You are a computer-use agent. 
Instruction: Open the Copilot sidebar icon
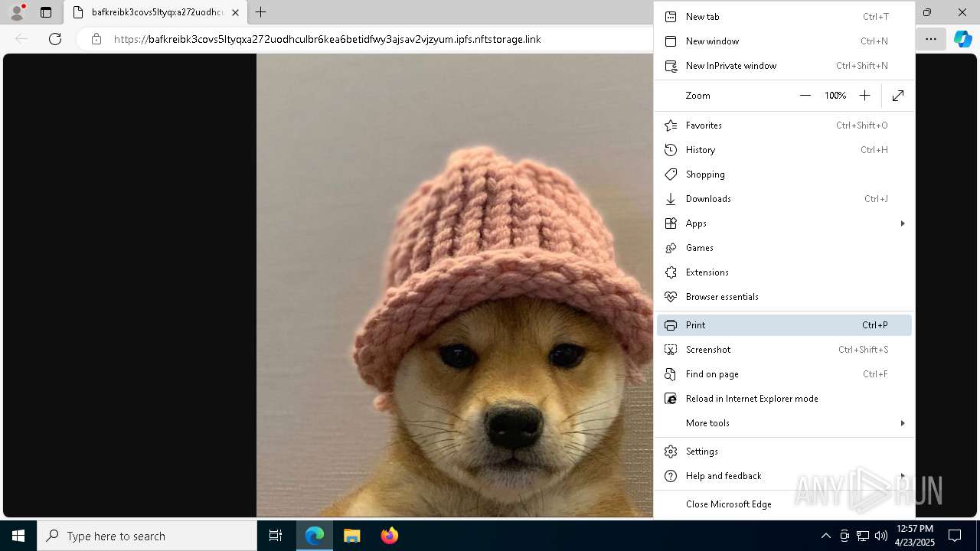point(962,39)
